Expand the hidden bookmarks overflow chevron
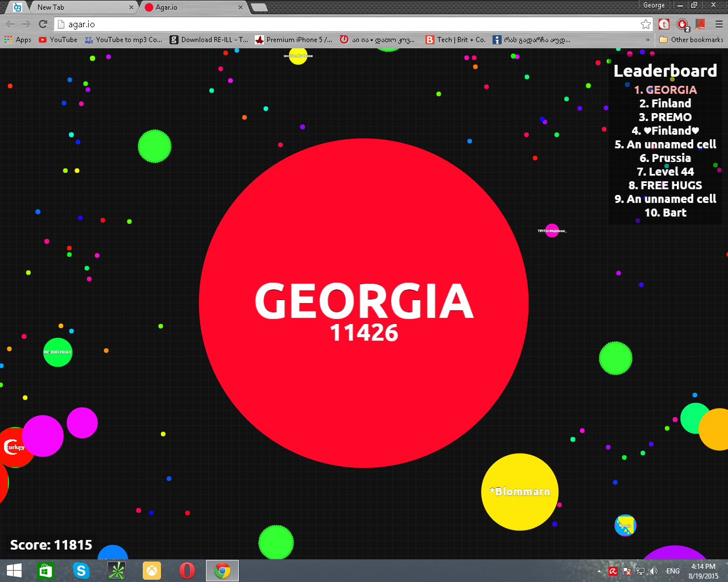 click(x=647, y=40)
